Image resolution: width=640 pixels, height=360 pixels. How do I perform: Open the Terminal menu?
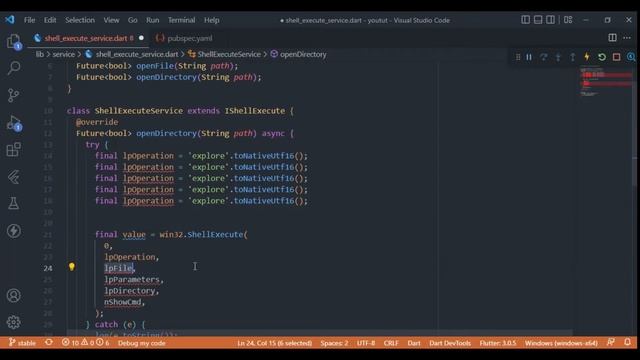click(x=181, y=20)
